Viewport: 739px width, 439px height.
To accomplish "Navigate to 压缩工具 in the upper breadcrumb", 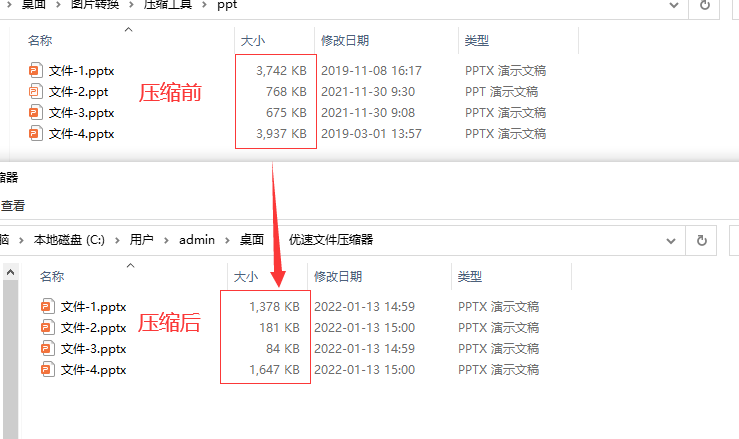I will point(168,5).
